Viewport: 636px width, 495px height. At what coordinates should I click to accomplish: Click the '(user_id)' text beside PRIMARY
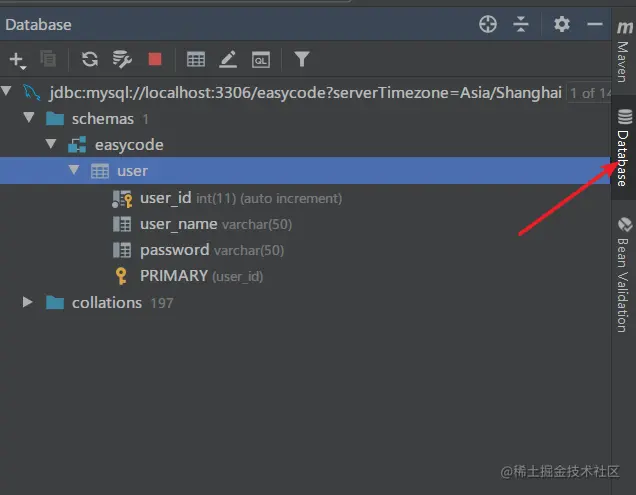pos(238,277)
